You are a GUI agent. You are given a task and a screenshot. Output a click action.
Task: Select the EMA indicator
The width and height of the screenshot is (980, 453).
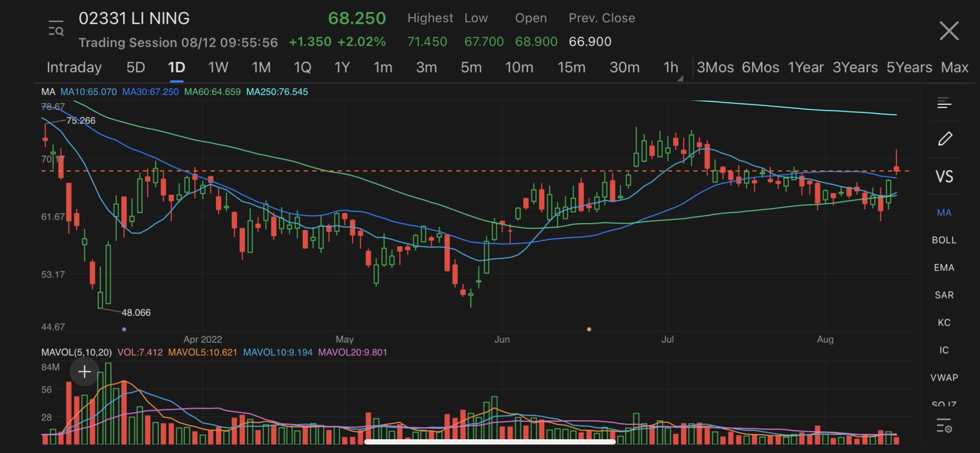(944, 268)
